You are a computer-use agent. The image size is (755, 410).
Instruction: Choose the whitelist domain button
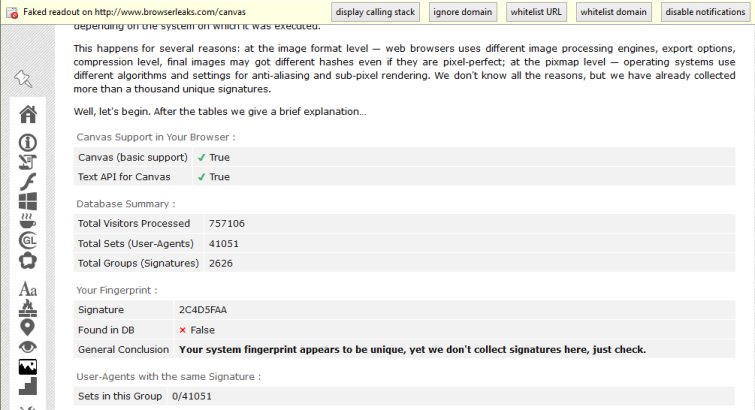click(613, 12)
